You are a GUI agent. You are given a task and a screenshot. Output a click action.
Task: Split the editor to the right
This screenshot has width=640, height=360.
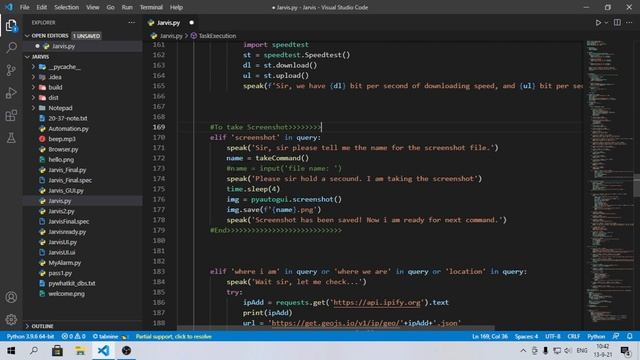coord(617,23)
